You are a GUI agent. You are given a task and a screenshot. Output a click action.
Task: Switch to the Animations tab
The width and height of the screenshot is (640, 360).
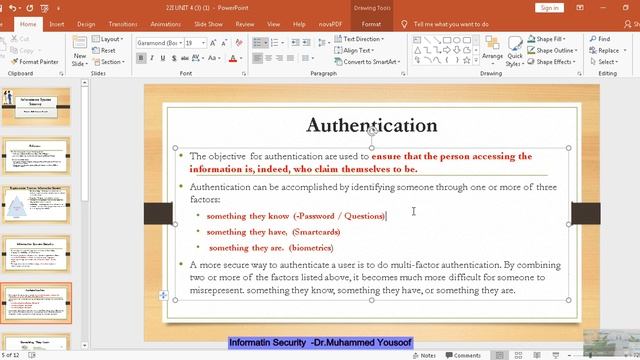pyautogui.click(x=165, y=24)
